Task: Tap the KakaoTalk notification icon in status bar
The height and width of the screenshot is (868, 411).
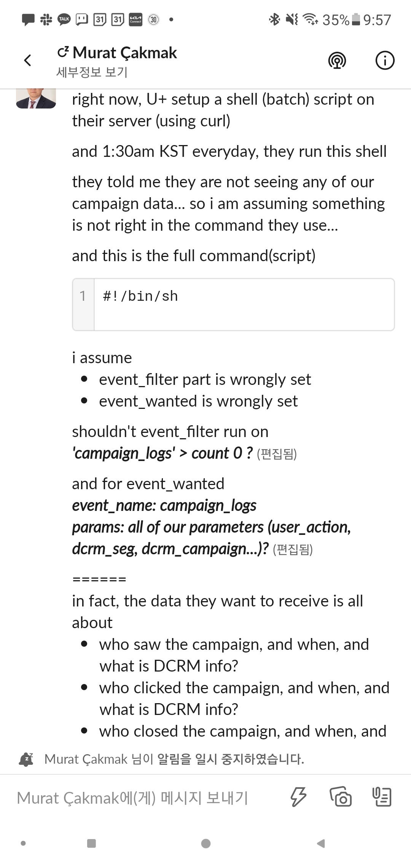Action: tap(64, 19)
